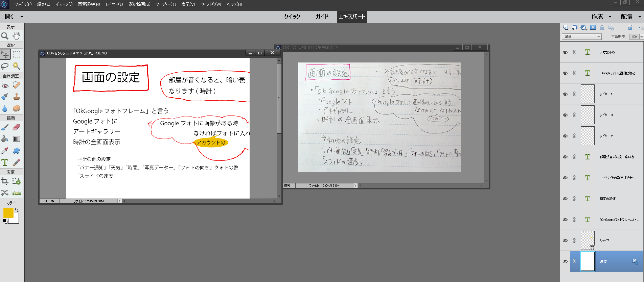Open status info arrow in DSC_4634 window
Image resolution: width=644 pixels, height=282 pixels.
[355, 186]
